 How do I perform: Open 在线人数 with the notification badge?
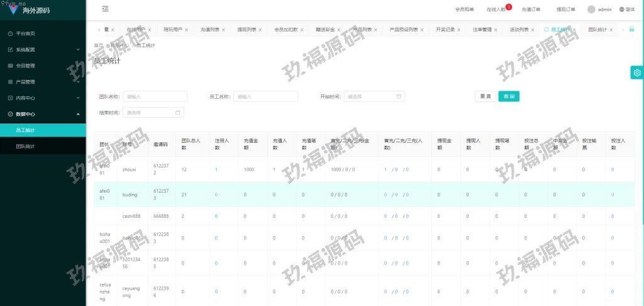click(x=496, y=9)
